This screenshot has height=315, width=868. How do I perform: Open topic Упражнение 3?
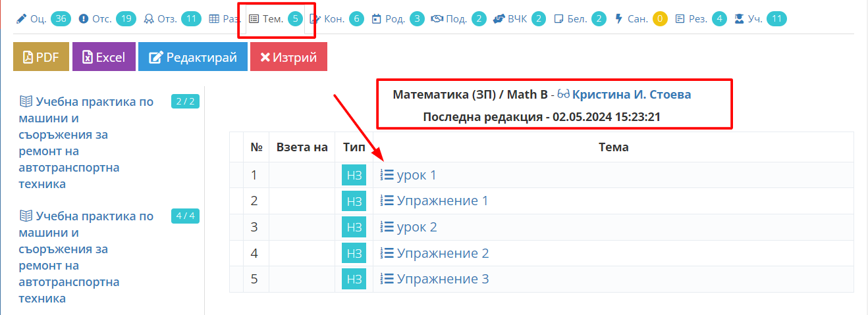pyautogui.click(x=443, y=279)
